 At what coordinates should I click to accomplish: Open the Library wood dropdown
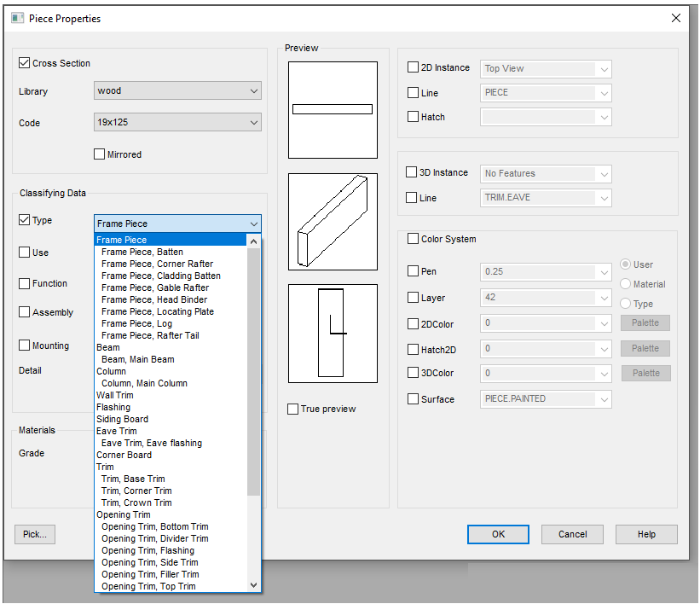coord(177,91)
